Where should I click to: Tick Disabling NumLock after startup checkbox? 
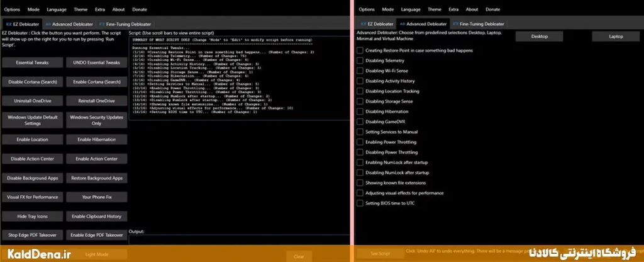pos(360,173)
